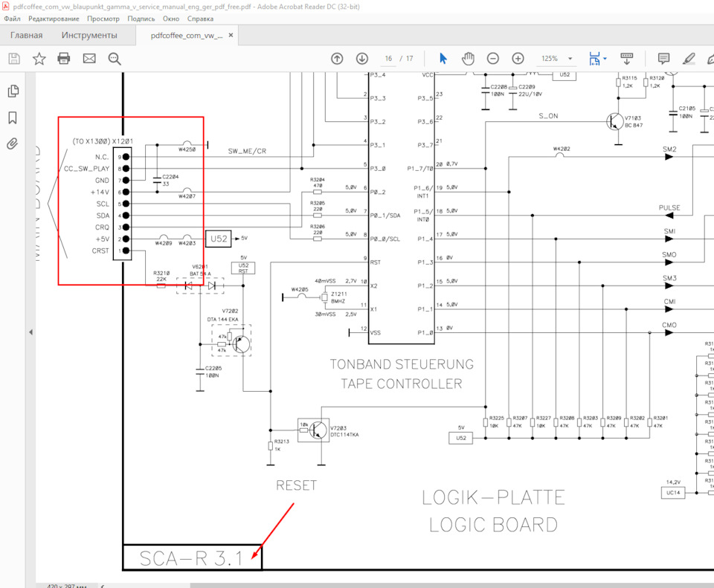This screenshot has width=714, height=588.
Task: Open the Справка menu
Action: click(200, 19)
